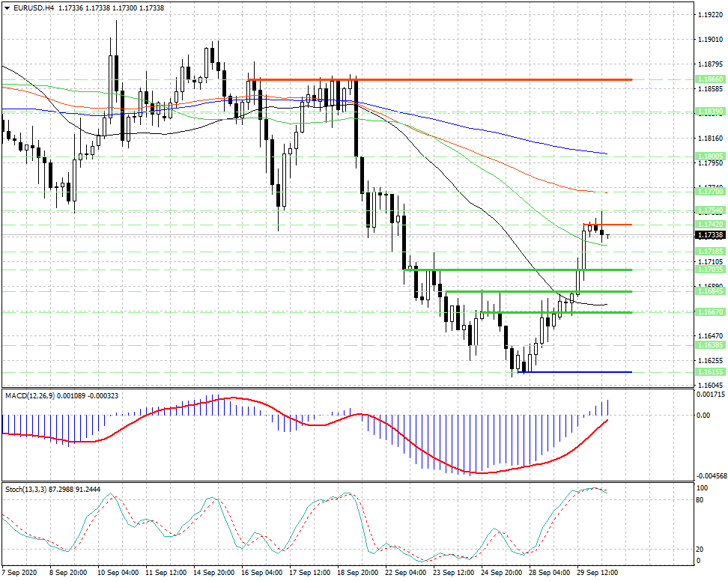Click the 16 Sep 04:00 time label
728x581 pixels.
(x=262, y=573)
